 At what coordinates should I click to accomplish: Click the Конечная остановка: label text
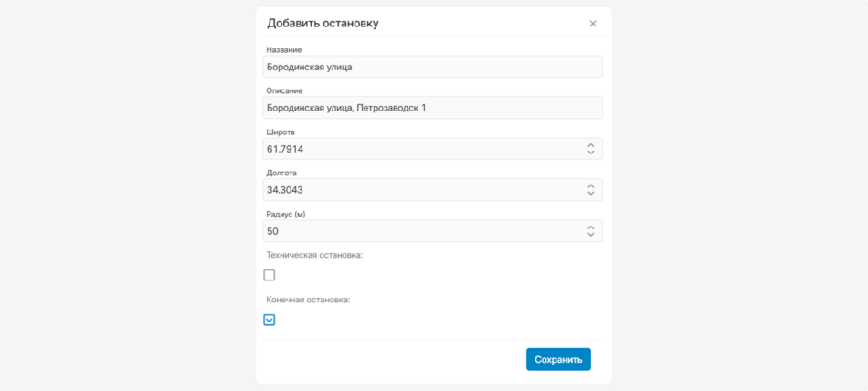pos(308,300)
